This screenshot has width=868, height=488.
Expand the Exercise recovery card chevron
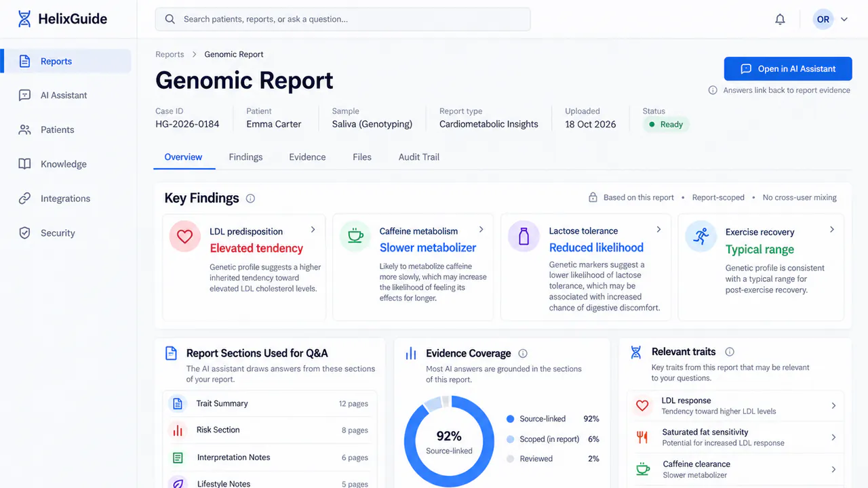[832, 230]
